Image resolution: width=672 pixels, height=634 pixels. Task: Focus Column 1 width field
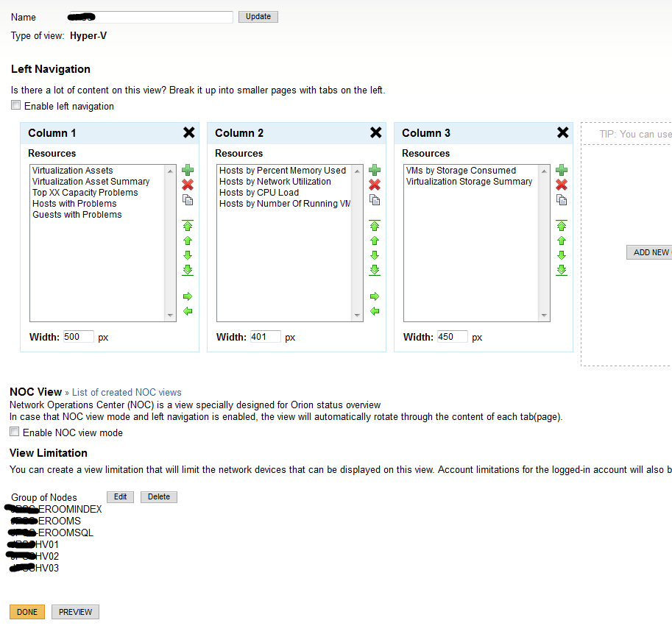(x=79, y=337)
